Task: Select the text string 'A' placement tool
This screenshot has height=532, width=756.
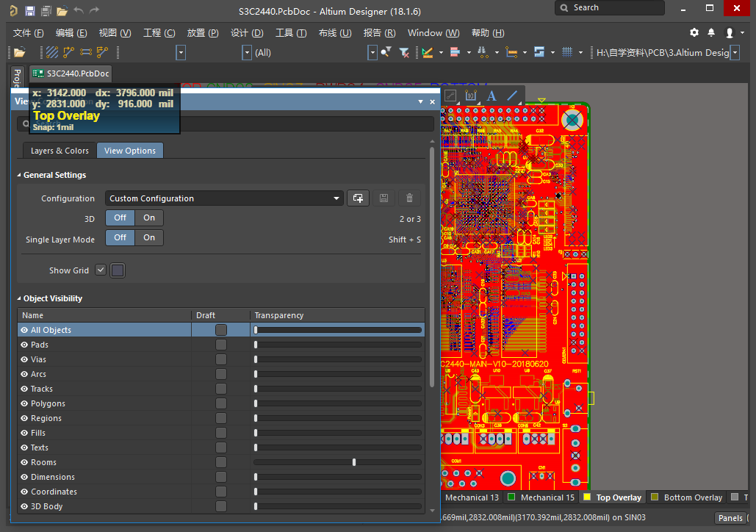Action: (x=492, y=96)
